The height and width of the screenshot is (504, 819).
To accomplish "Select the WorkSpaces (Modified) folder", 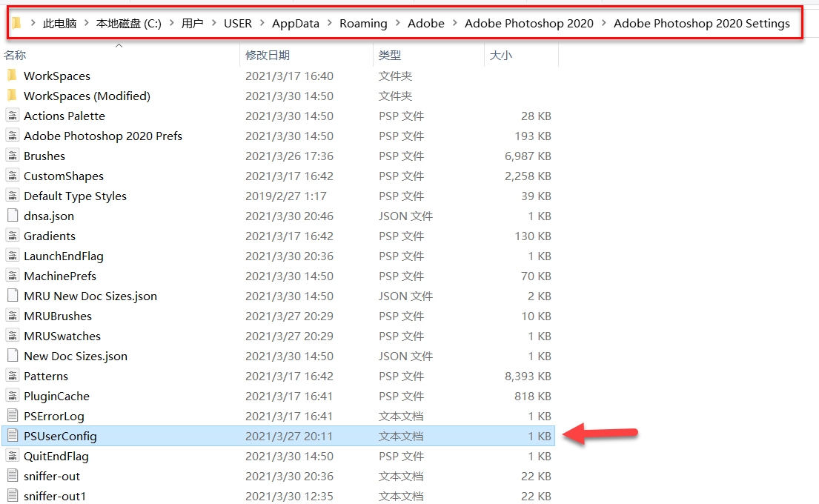I will click(x=87, y=96).
